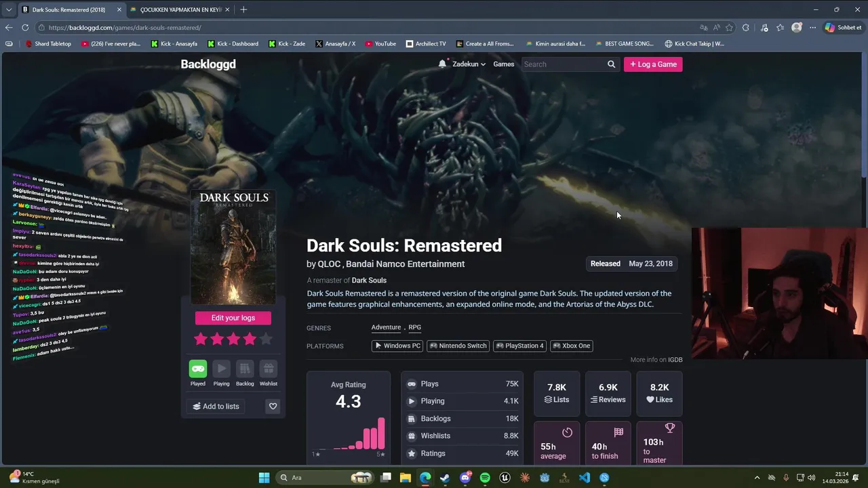Open the Sohbet et Copilot button
The height and width of the screenshot is (488, 868).
[x=844, y=28]
